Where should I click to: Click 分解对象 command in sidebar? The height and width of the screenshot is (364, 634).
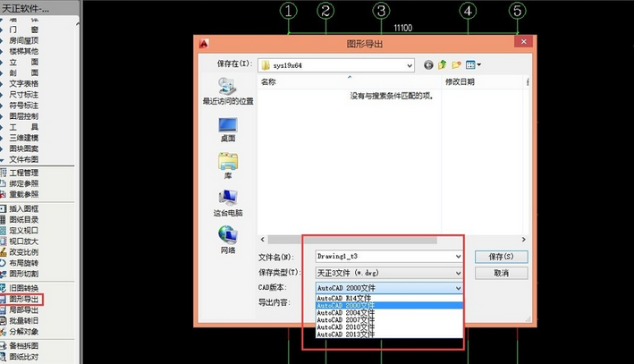[x=24, y=332]
